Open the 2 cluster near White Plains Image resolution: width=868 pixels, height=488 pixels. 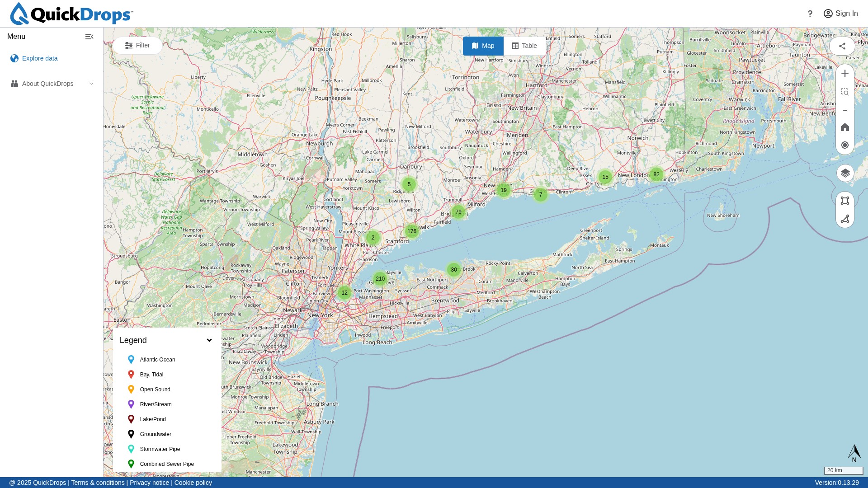pos(373,238)
